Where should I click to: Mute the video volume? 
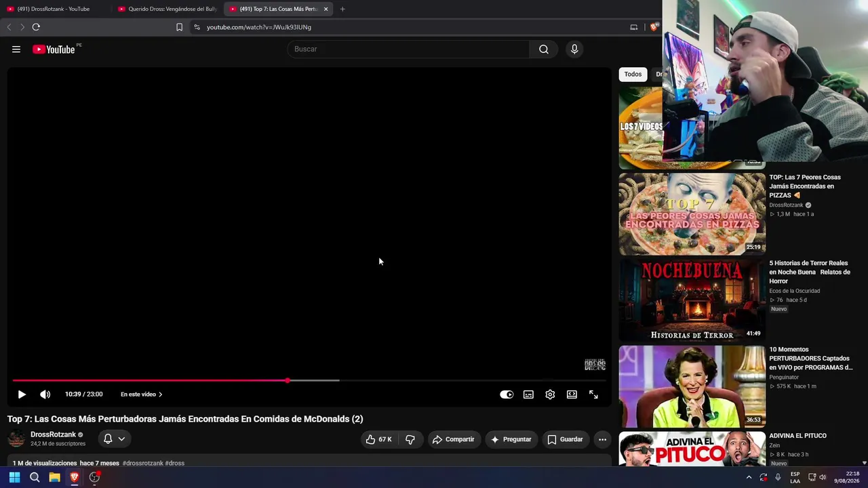click(45, 394)
